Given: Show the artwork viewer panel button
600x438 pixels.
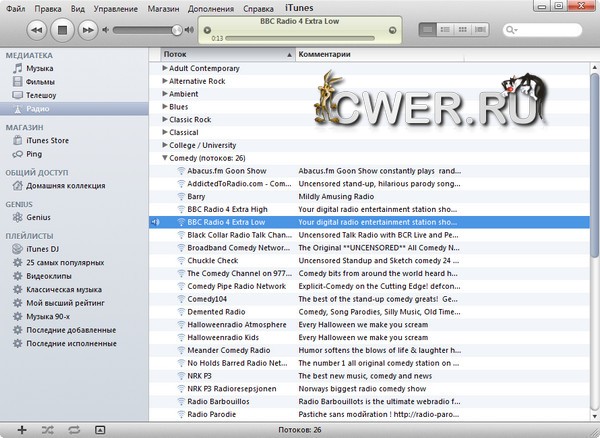Looking at the screenshot, I should [x=100, y=430].
